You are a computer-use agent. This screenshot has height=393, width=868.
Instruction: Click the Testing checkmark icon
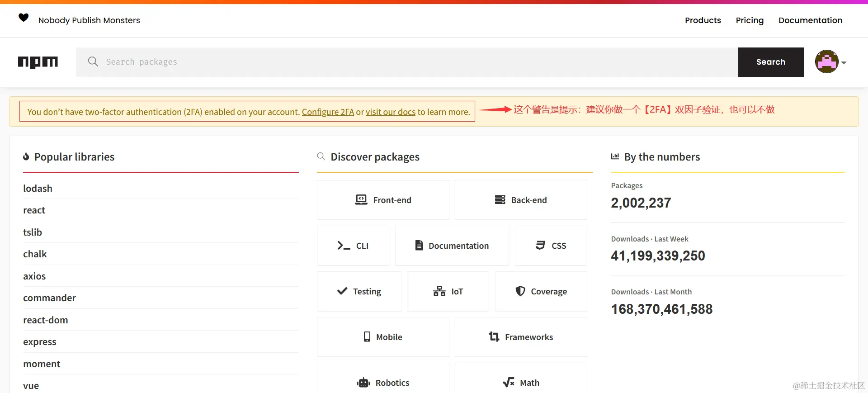(342, 291)
